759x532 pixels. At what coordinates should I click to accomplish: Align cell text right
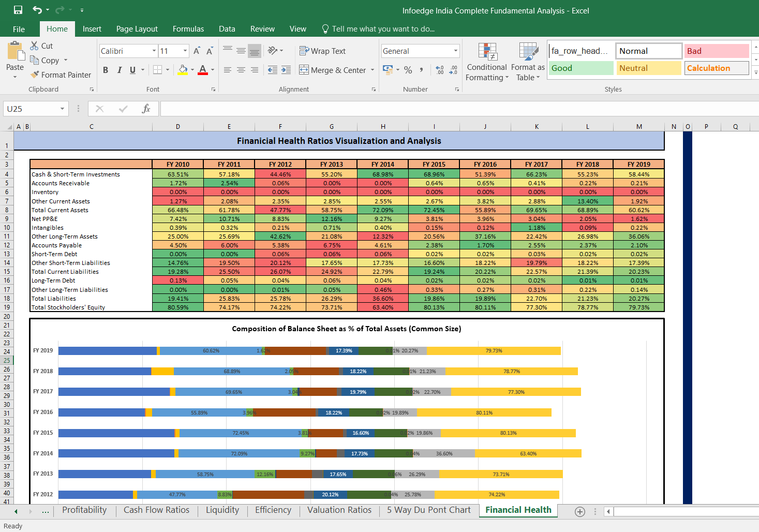254,70
